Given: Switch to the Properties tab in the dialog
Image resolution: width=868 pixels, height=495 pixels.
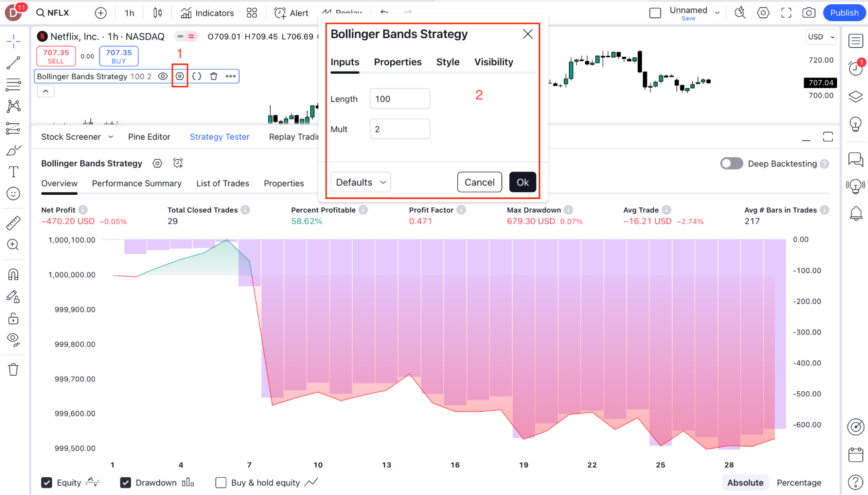Looking at the screenshot, I should tap(397, 62).
